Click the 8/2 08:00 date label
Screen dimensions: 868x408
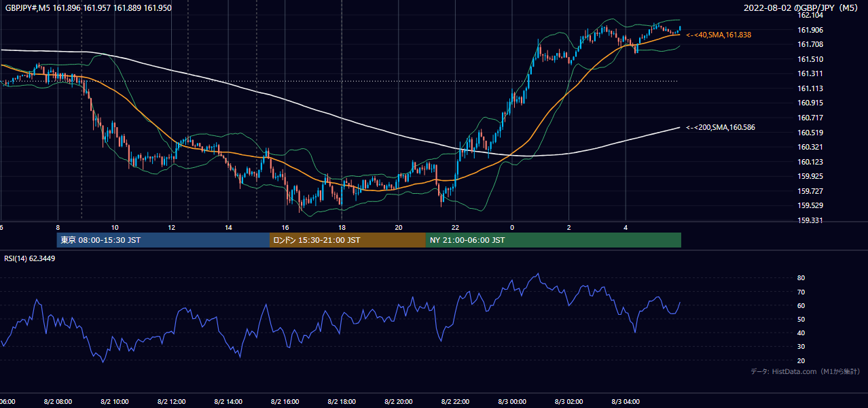click(x=58, y=402)
